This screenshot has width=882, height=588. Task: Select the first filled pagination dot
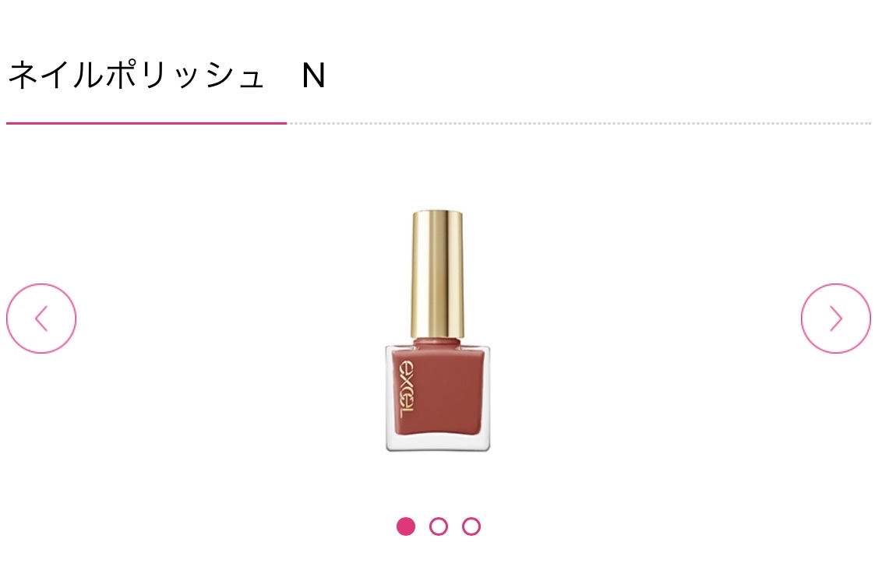[406, 526]
